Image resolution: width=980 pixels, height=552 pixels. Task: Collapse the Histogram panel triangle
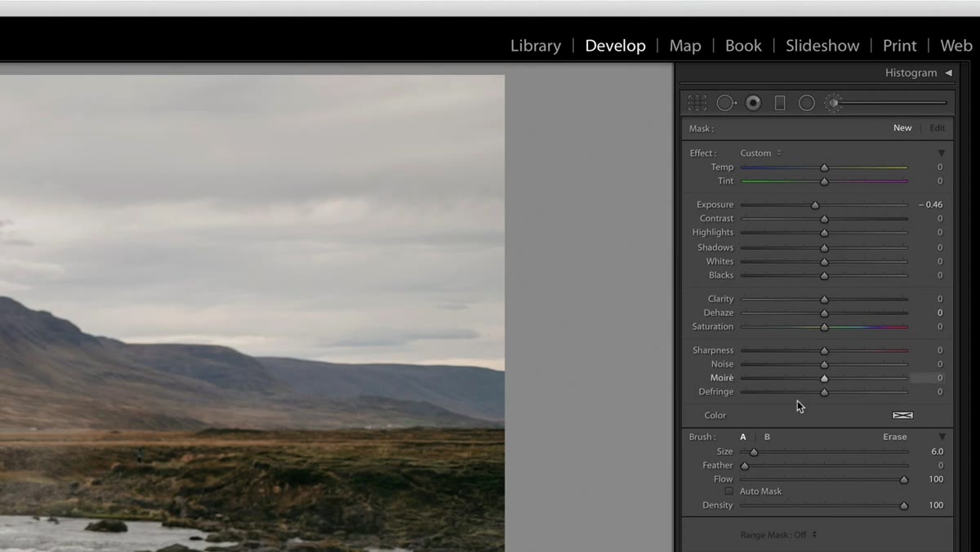[948, 73]
